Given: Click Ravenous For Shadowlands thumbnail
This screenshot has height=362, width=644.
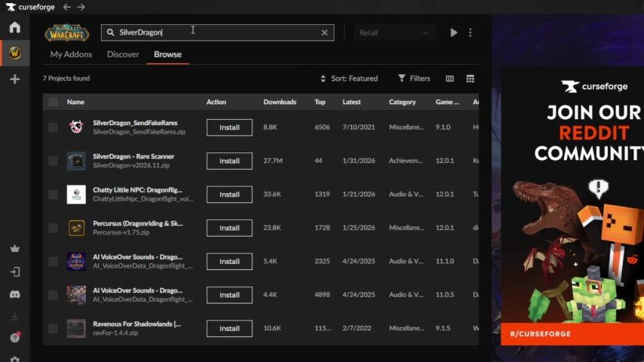Looking at the screenshot, I should point(76,328).
